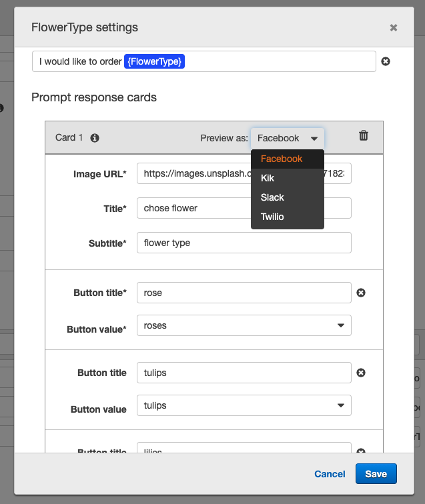This screenshot has width=425, height=504.
Task: Save the FlowerType settings
Action: coord(376,474)
